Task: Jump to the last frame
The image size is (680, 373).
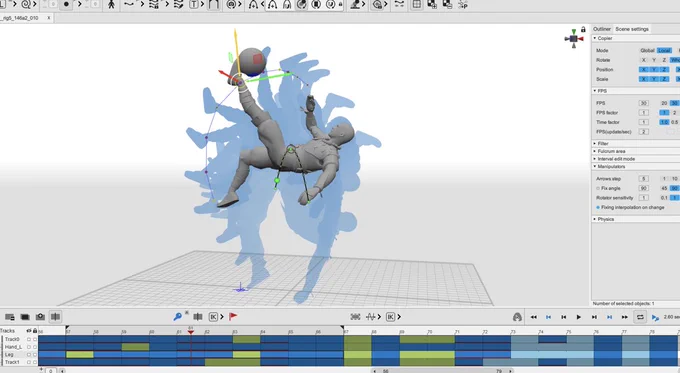Action: click(624, 317)
